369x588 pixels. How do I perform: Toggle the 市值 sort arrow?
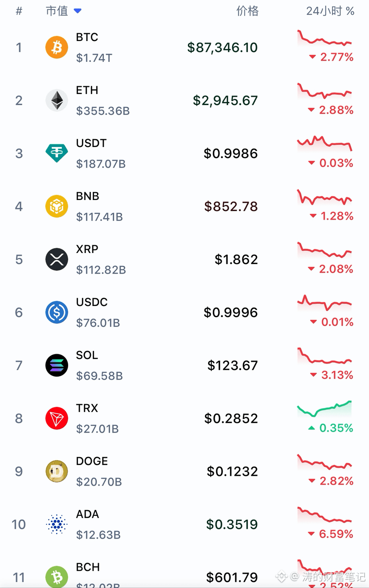coord(78,11)
